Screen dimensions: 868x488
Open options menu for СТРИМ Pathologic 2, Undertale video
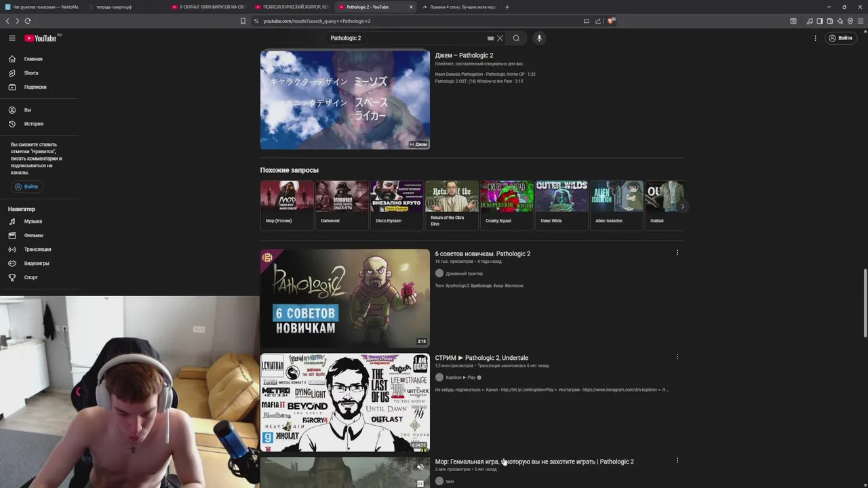click(x=677, y=357)
